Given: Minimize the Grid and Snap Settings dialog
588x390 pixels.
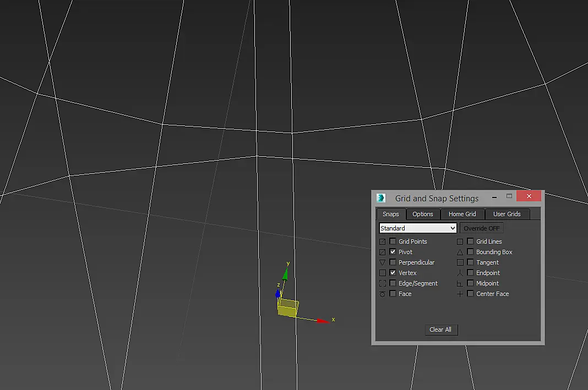Looking at the screenshot, I should point(494,197).
